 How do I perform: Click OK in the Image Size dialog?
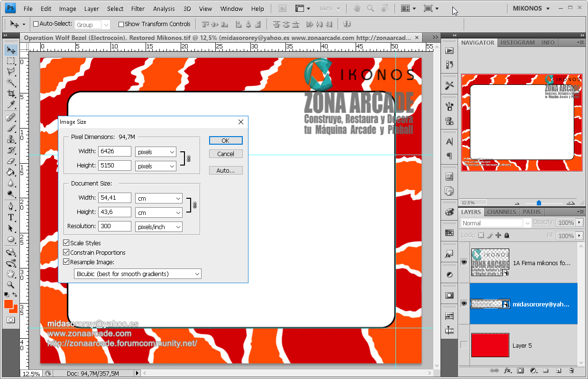pos(226,140)
